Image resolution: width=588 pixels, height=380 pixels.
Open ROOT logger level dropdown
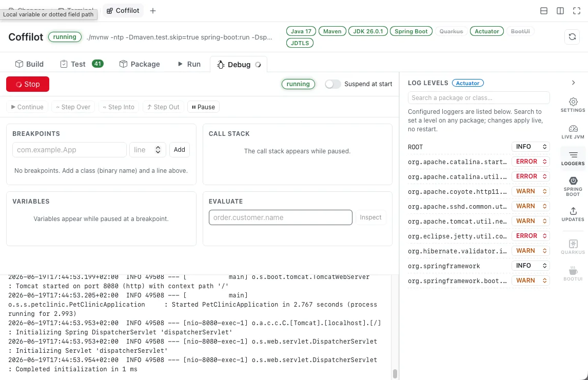pos(530,147)
